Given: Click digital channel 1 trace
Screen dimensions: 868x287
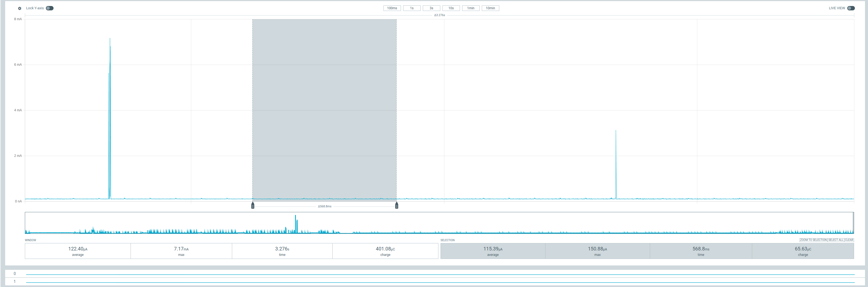Looking at the screenshot, I should (438, 282).
